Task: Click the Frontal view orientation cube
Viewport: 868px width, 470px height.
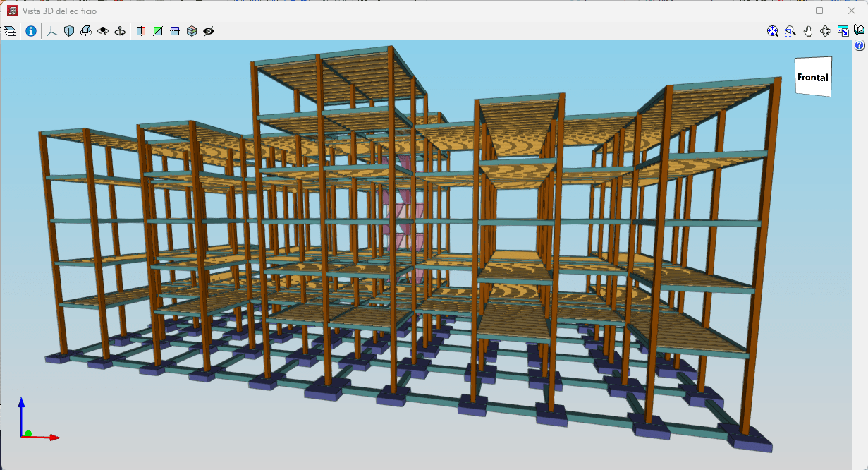Action: pos(813,77)
